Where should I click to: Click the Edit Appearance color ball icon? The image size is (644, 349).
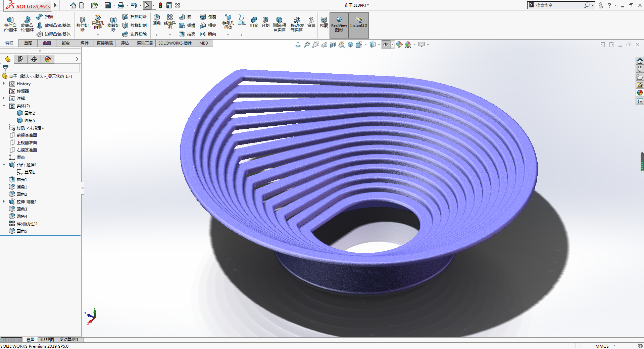[399, 45]
